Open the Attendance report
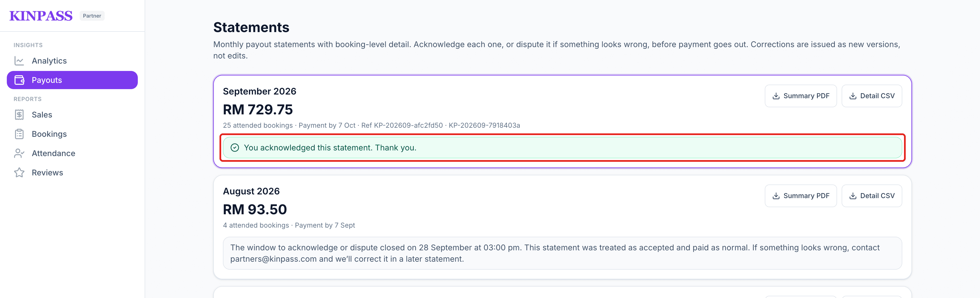The width and height of the screenshot is (980, 298). tap(72, 153)
